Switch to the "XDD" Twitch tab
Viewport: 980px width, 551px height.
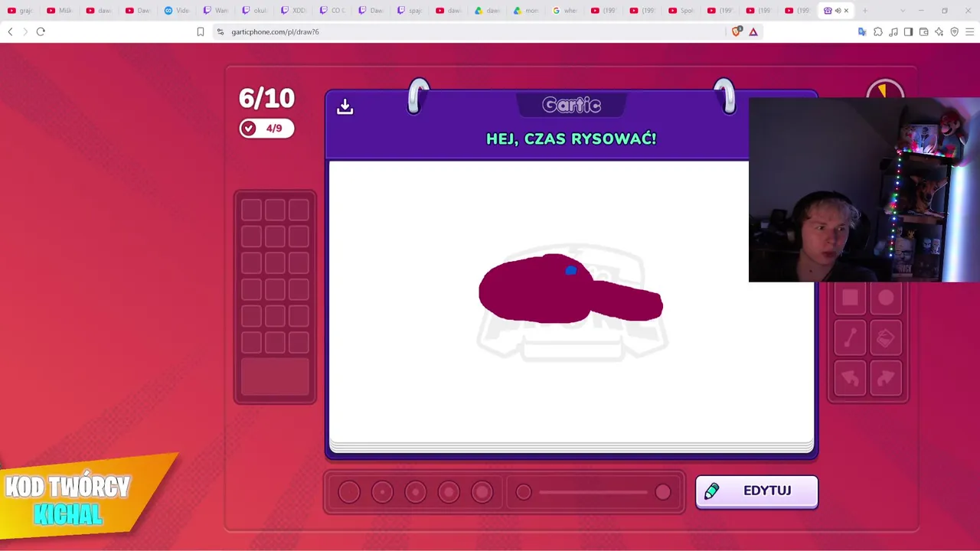[x=293, y=11]
